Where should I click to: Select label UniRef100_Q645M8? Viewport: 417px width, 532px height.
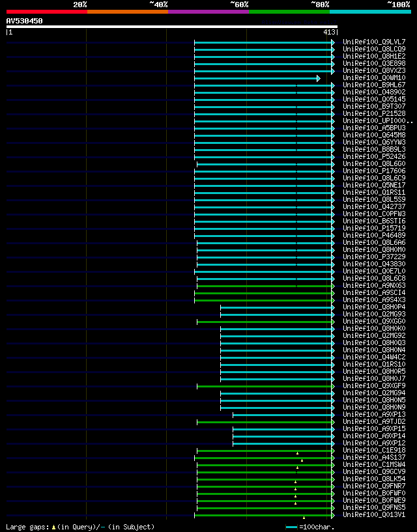pos(374,135)
